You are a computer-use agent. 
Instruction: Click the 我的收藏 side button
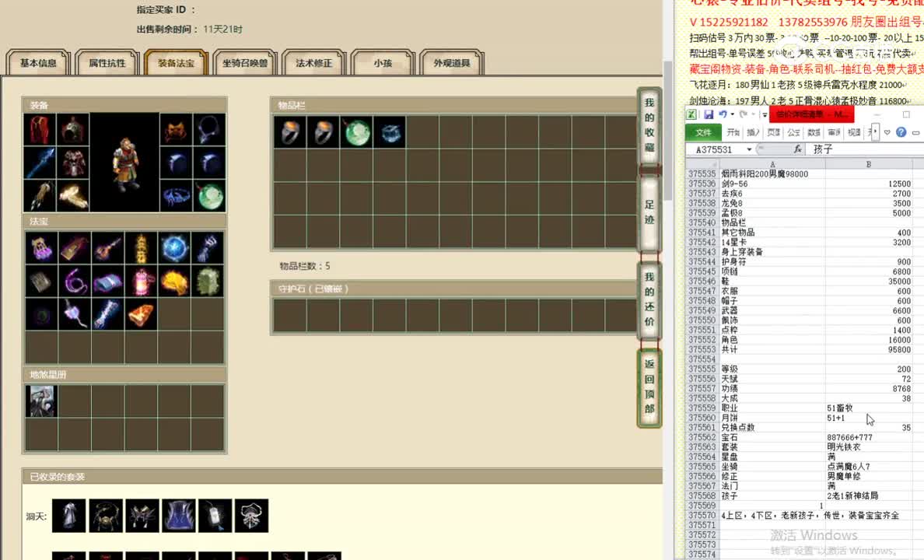(x=649, y=125)
